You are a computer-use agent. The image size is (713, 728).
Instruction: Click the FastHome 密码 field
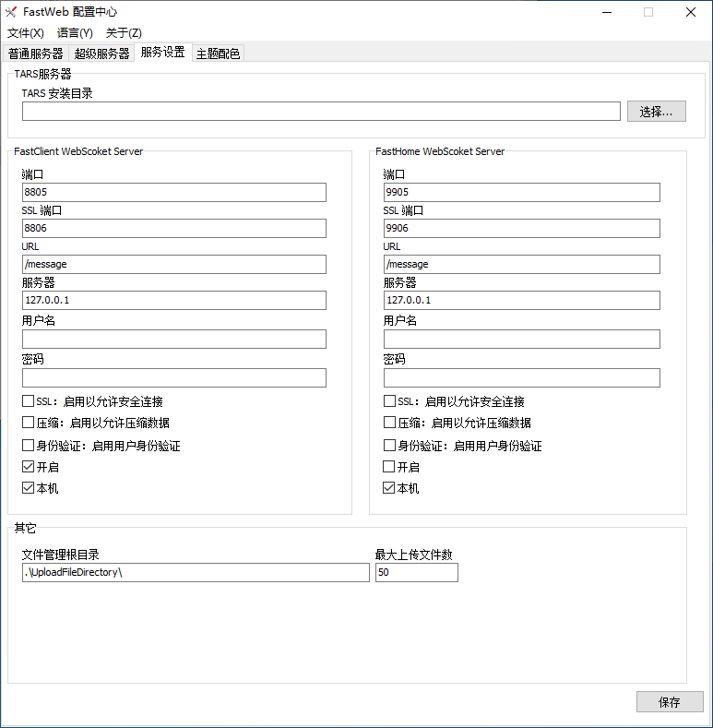click(522, 378)
